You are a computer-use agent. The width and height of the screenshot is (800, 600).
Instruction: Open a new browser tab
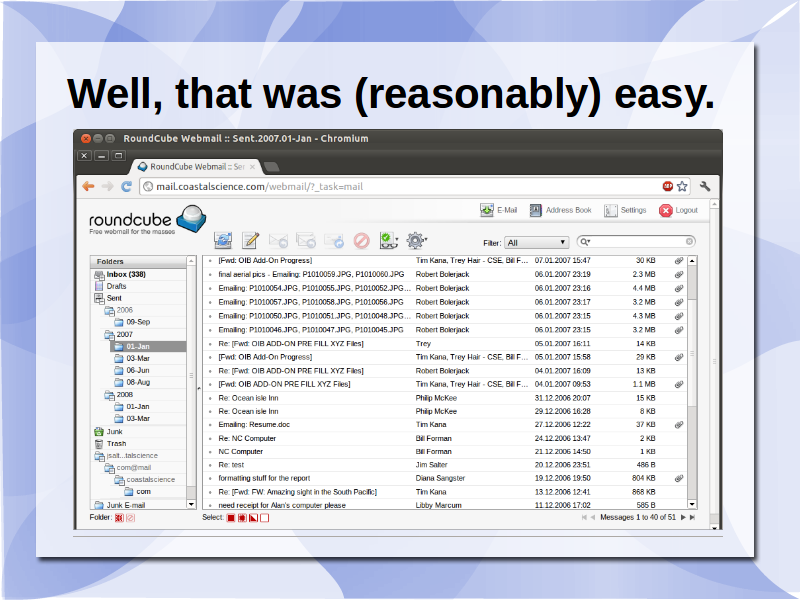tap(272, 167)
